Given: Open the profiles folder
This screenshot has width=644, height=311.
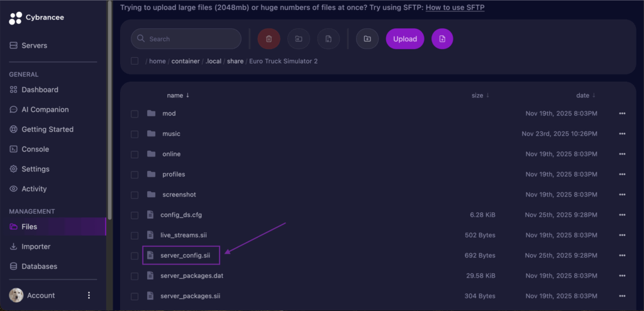Looking at the screenshot, I should [x=174, y=175].
